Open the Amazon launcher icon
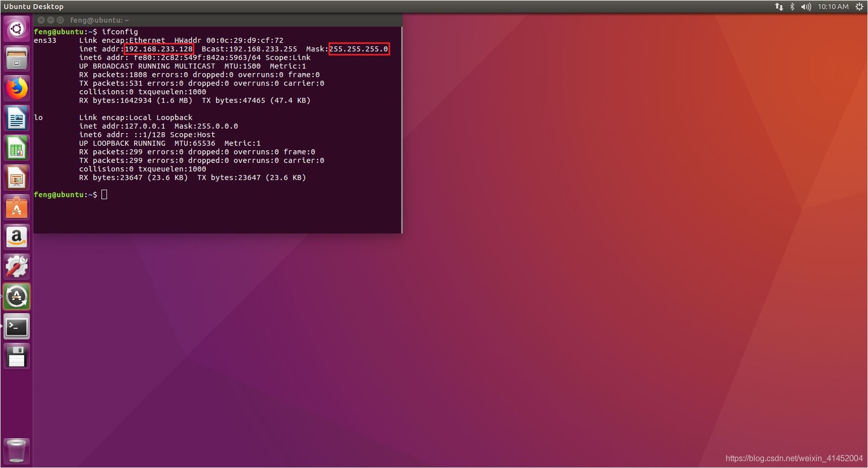The height and width of the screenshot is (468, 868). (x=17, y=238)
